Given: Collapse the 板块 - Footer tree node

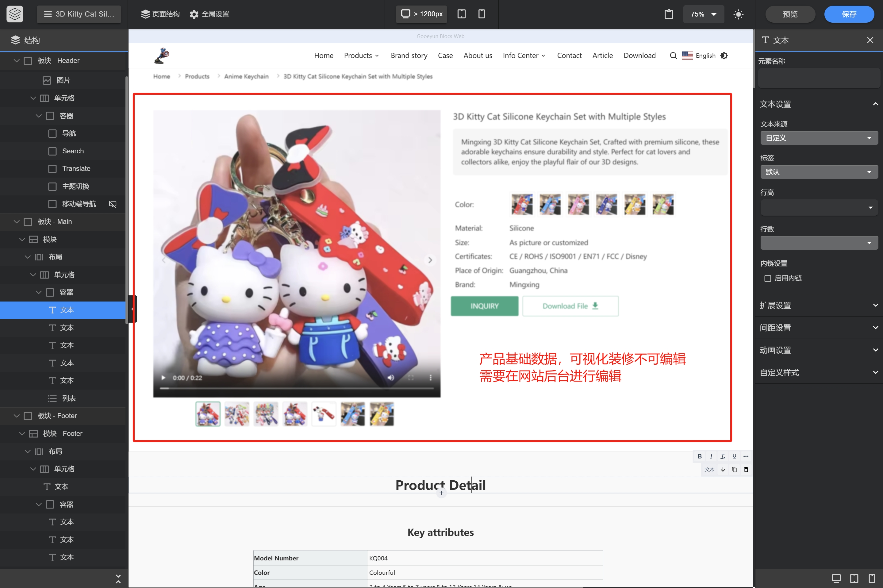Looking at the screenshot, I should click(x=17, y=416).
